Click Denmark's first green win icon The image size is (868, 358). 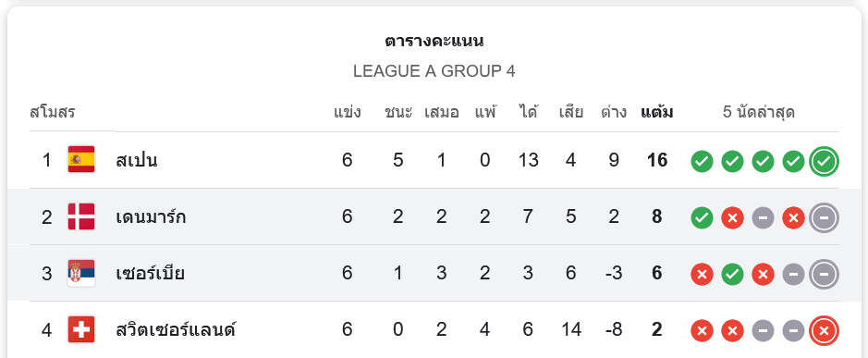[x=702, y=217]
